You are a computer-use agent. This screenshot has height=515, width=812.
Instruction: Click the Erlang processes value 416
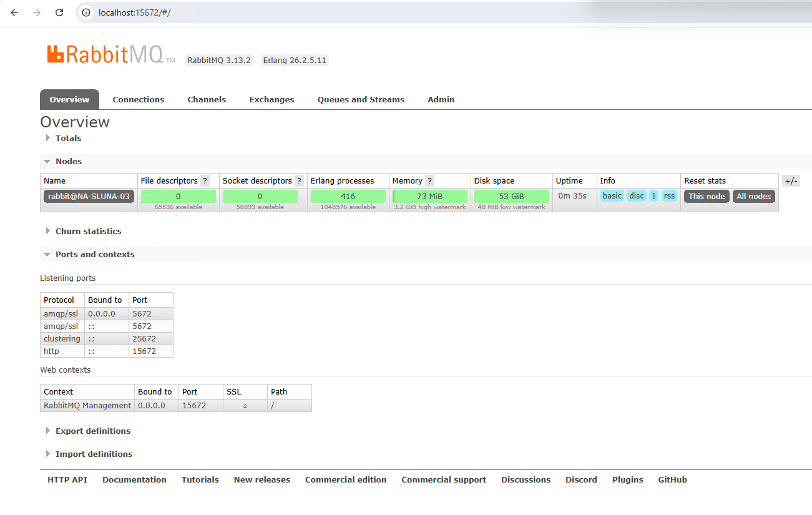pos(348,196)
